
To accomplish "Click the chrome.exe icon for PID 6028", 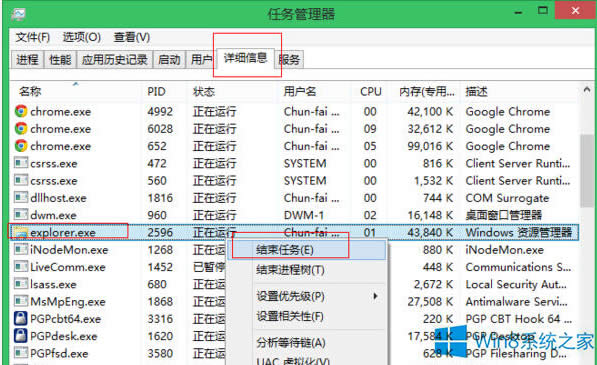I will click(x=21, y=129).
